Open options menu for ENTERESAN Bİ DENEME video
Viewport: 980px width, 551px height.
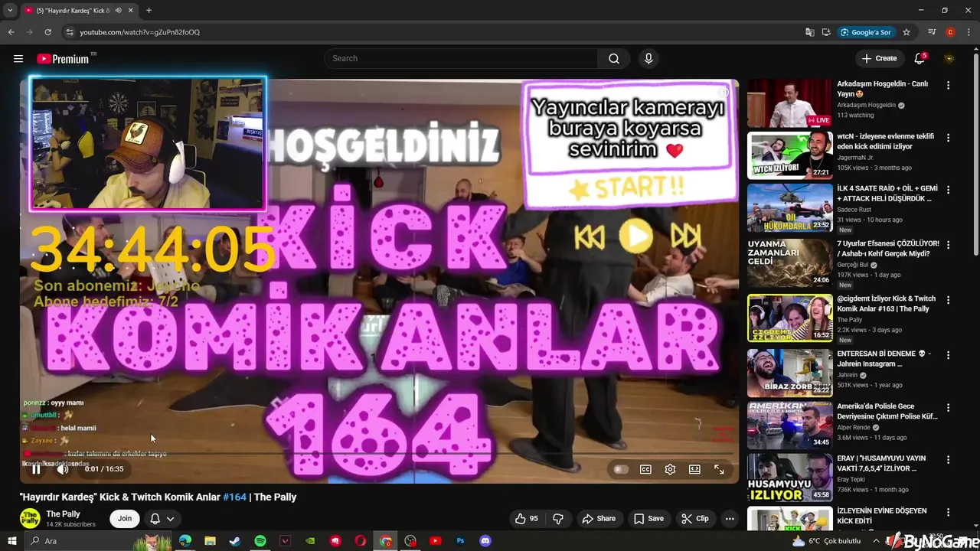pyautogui.click(x=949, y=355)
